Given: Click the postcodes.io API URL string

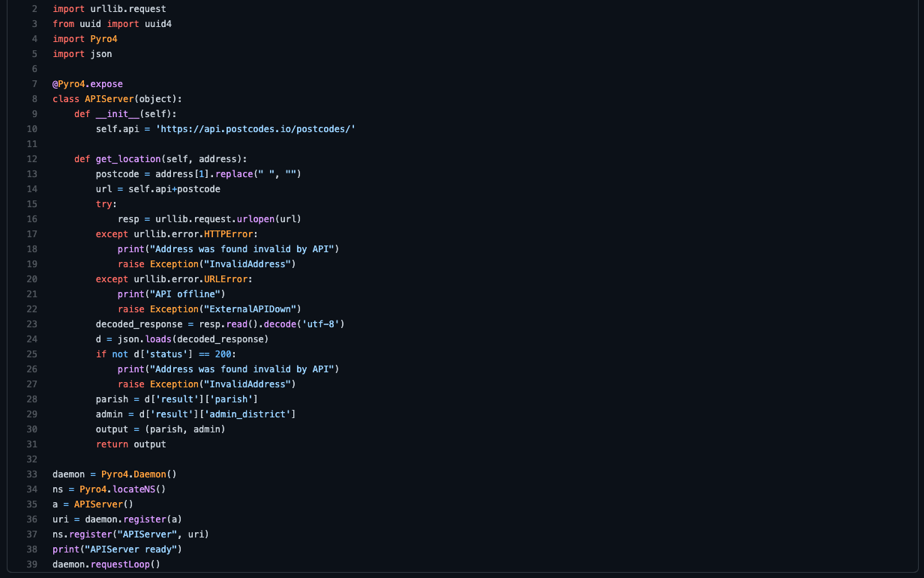Looking at the screenshot, I should click(x=255, y=129).
